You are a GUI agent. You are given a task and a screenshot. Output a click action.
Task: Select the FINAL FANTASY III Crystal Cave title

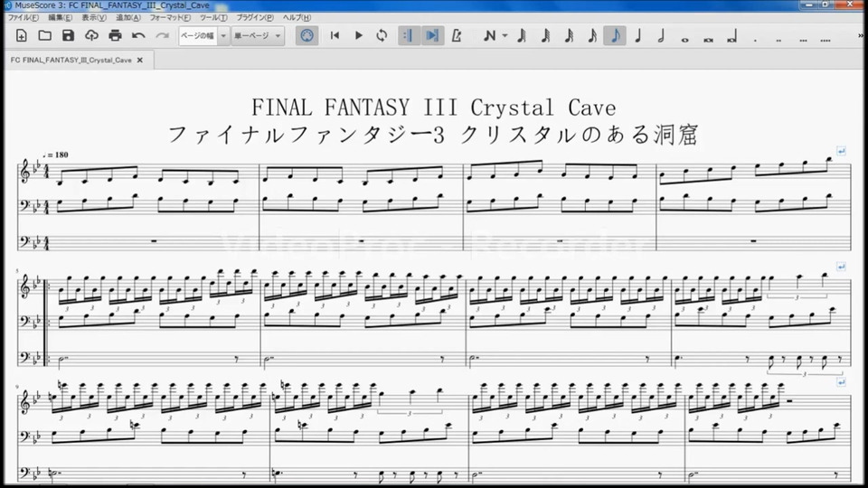tap(433, 108)
